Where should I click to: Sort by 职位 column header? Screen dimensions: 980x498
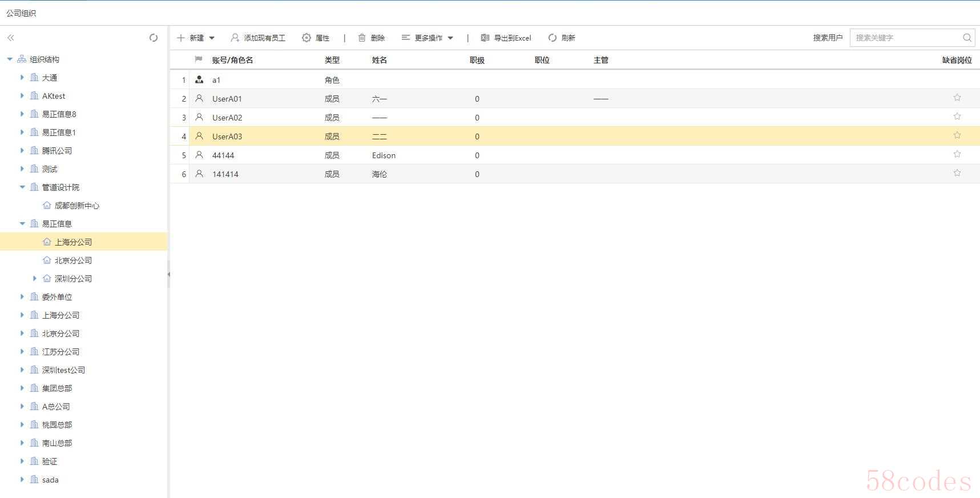tap(542, 60)
